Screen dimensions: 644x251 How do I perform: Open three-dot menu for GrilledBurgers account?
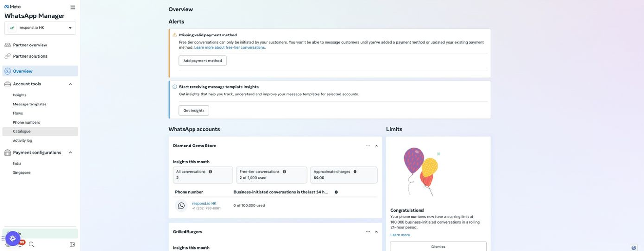point(368,232)
